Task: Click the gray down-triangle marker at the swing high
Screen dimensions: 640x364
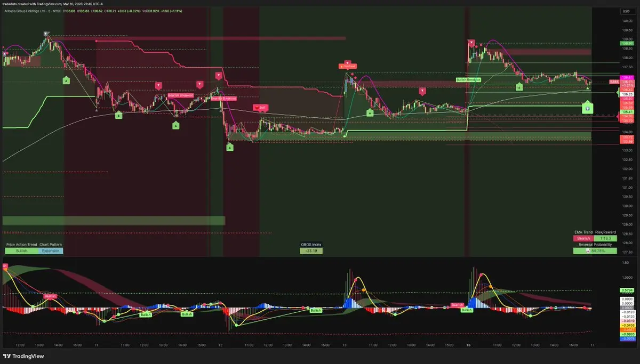Action: point(46,34)
